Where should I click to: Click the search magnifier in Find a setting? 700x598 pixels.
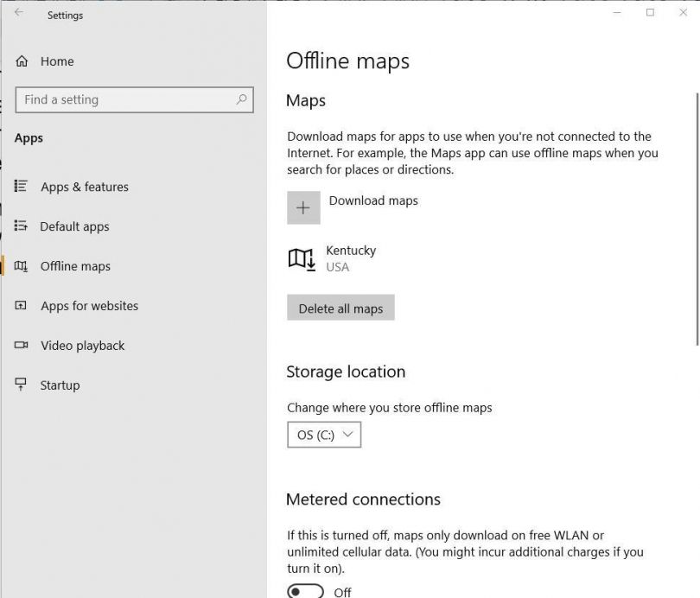pyautogui.click(x=241, y=99)
